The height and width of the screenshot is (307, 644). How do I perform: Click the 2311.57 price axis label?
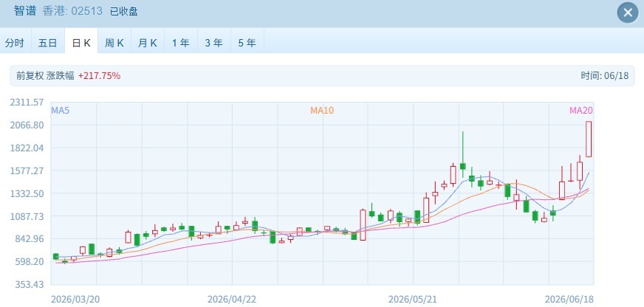(x=27, y=102)
